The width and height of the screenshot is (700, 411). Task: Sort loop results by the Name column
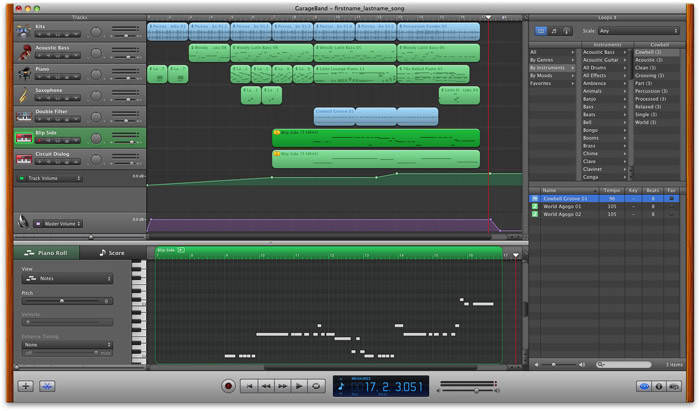point(569,191)
